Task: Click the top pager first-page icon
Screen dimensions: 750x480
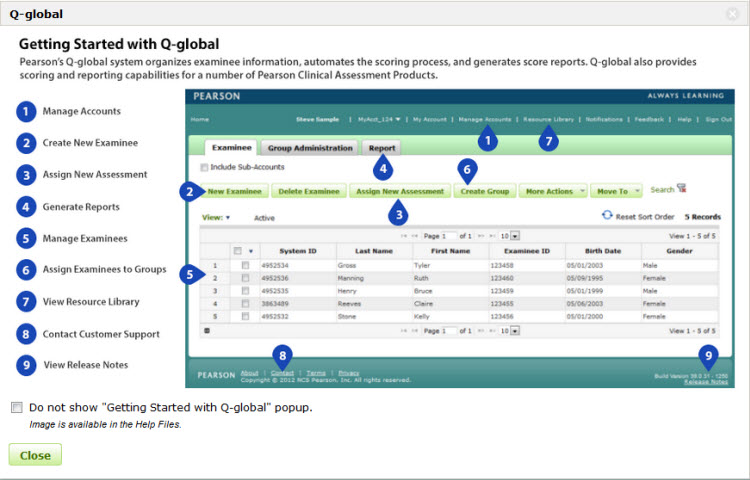Action: pos(404,236)
